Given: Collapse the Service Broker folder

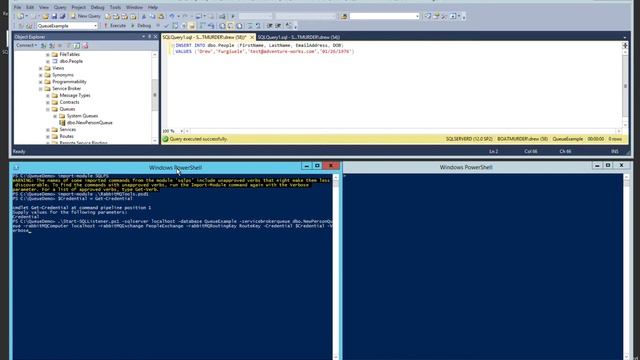Looking at the screenshot, I should (x=40, y=89).
